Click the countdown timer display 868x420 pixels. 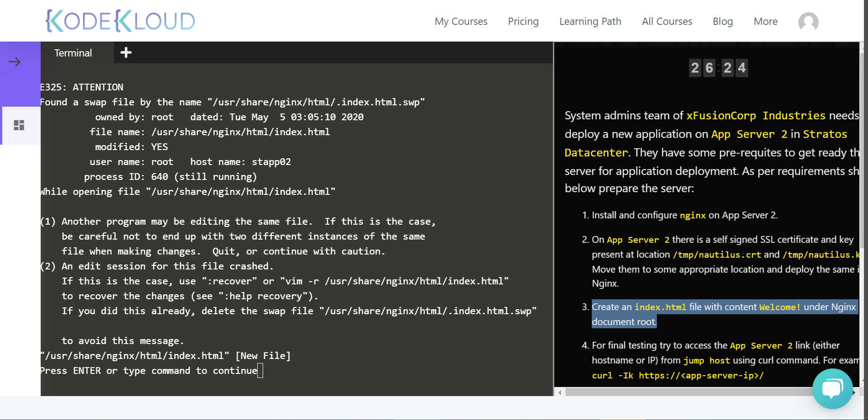click(718, 68)
